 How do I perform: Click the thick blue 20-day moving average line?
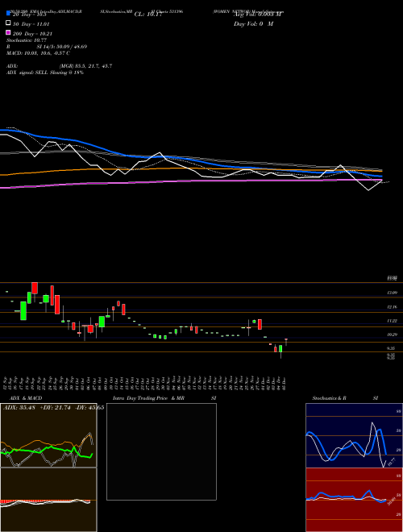(x=190, y=159)
